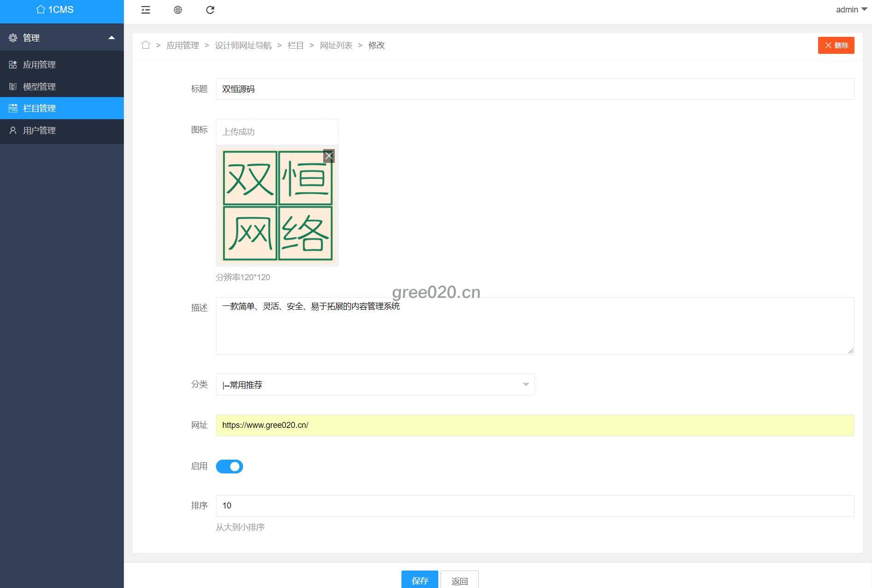This screenshot has width=872, height=588.
Task: Expand the 分类 category dropdown
Action: 375,385
